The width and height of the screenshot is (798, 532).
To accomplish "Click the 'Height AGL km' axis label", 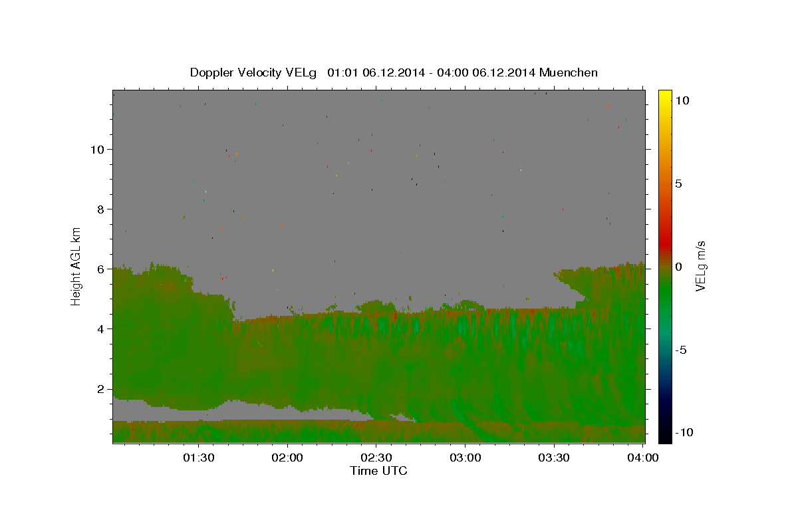I will (x=76, y=267).
